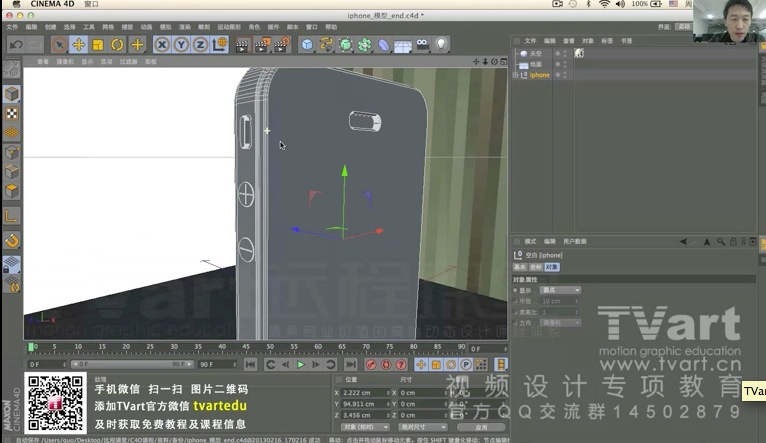Screen dimensions: 766x443
Task: Select the Scale tool
Action: (98, 44)
